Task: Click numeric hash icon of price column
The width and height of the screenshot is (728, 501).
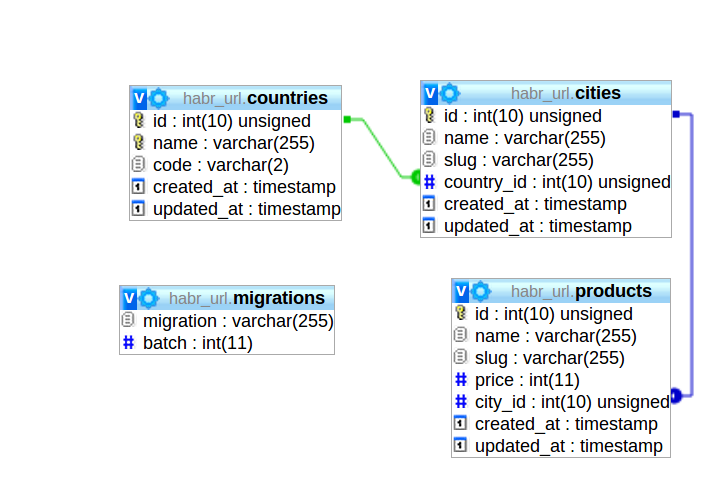Action: pos(461,379)
